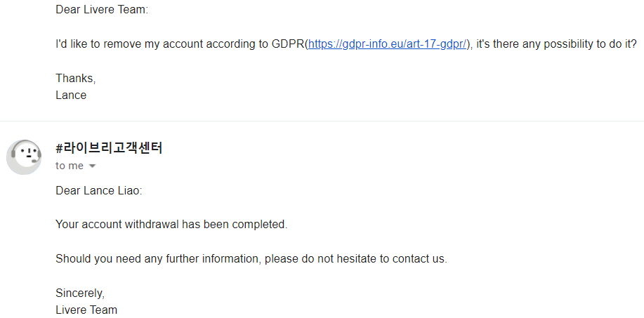Click the 'Sincerely,' closing line
644x318 pixels.
point(80,293)
